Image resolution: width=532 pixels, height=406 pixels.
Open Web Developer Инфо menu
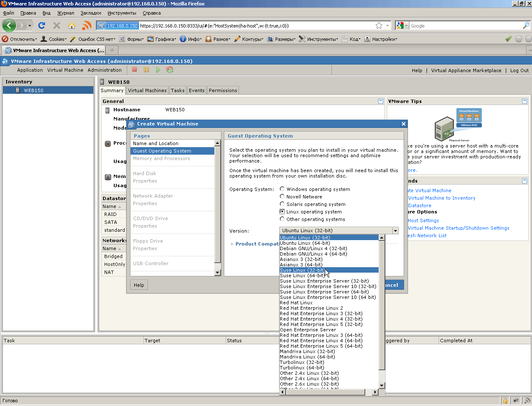tap(191, 39)
